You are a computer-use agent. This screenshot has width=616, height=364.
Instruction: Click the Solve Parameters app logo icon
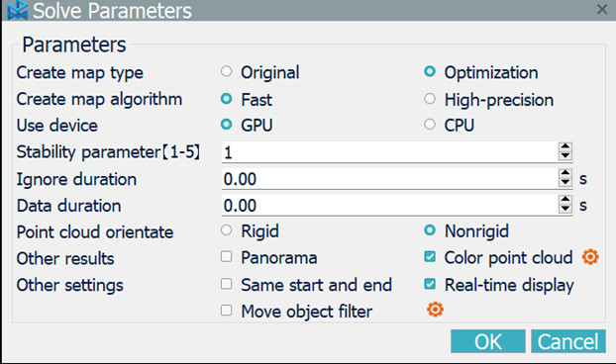click(17, 10)
